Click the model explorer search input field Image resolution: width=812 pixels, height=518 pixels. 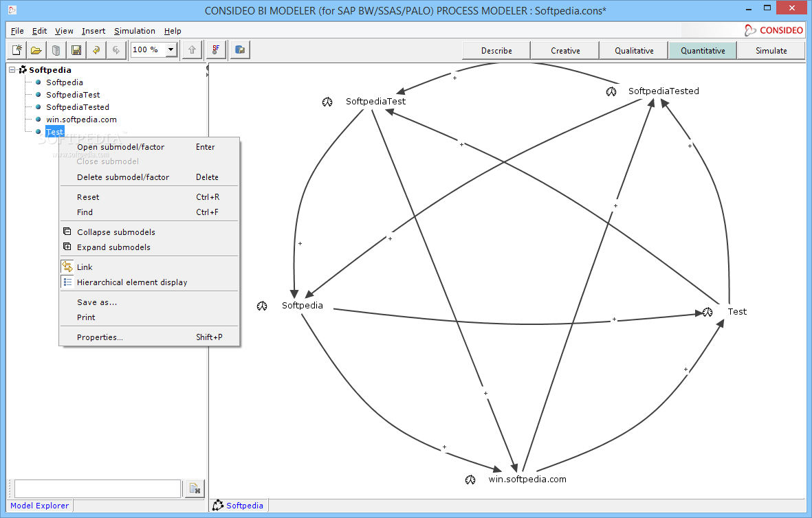[98, 488]
